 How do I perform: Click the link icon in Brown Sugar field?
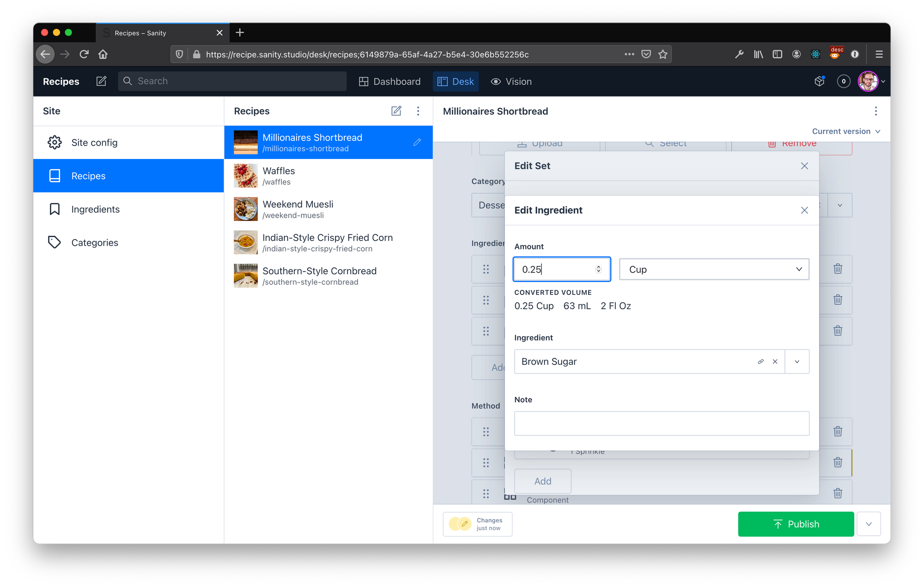(x=760, y=361)
